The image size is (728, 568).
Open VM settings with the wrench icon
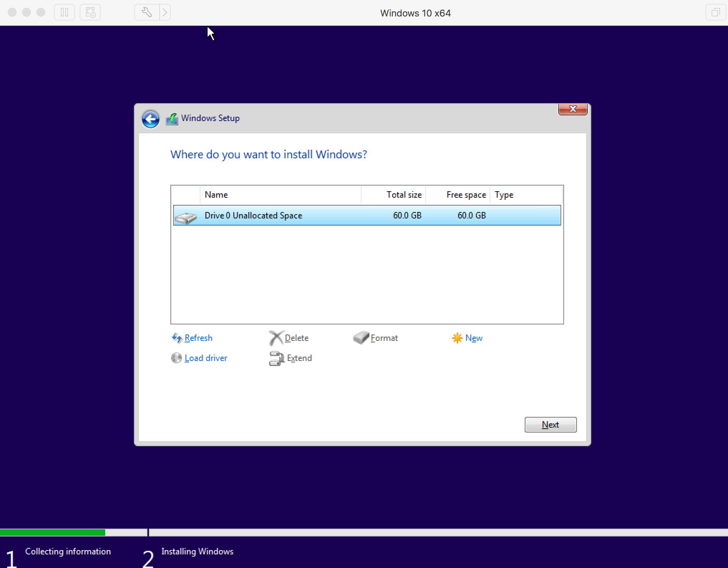pos(147,13)
